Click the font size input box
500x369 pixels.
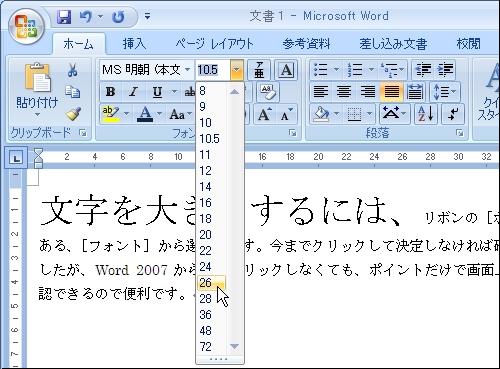tap(213, 70)
